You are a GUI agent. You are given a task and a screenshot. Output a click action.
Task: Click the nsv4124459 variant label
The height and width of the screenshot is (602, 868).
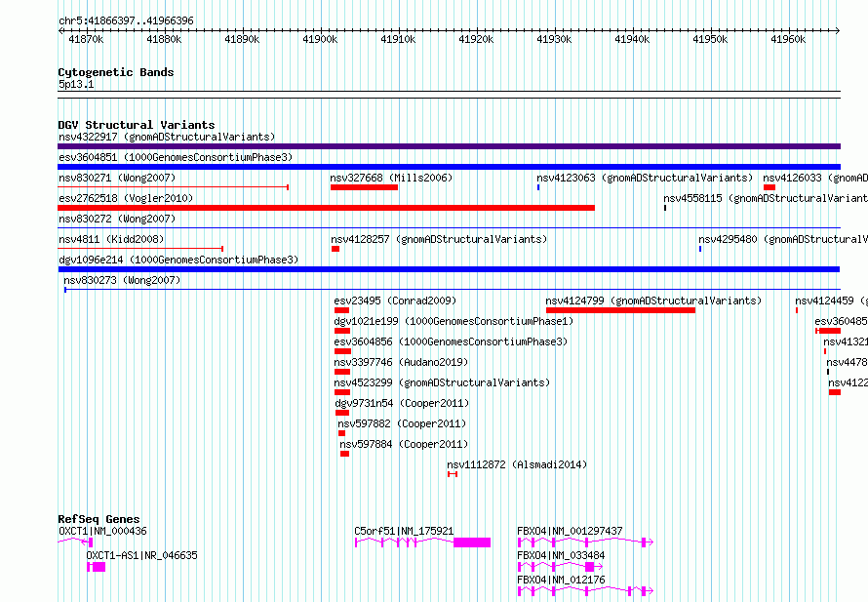click(831, 301)
